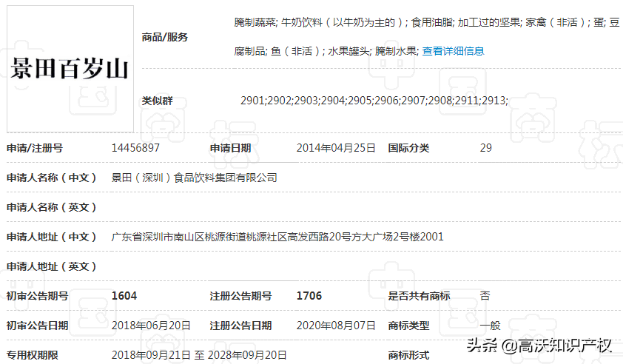Select exclusive rights period 2018年09月21日 至 2028年09月20日
The image size is (623, 364).
click(199, 355)
